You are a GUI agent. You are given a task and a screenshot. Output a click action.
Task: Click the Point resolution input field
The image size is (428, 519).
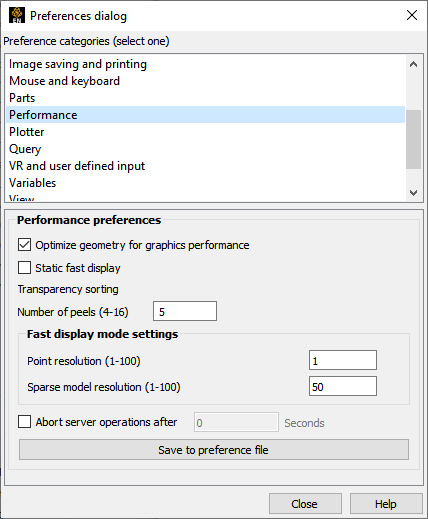343,360
